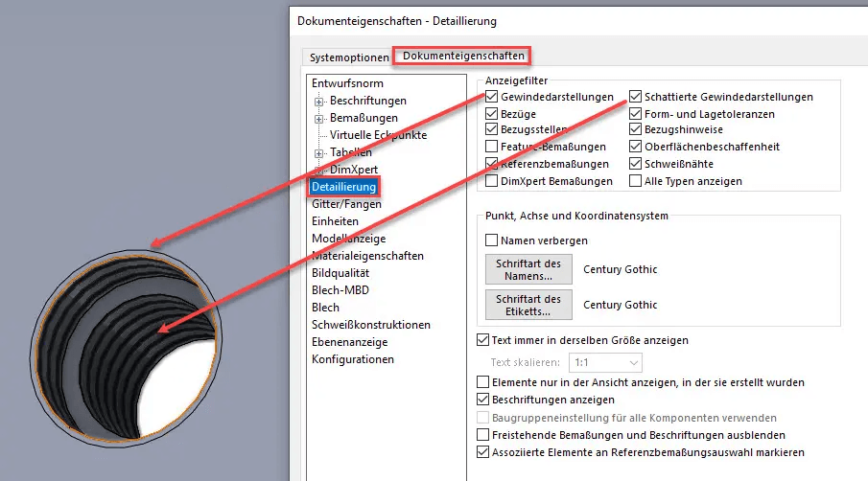Click the Schriftart des Namens button
The width and height of the screenshot is (868, 481).
point(528,269)
